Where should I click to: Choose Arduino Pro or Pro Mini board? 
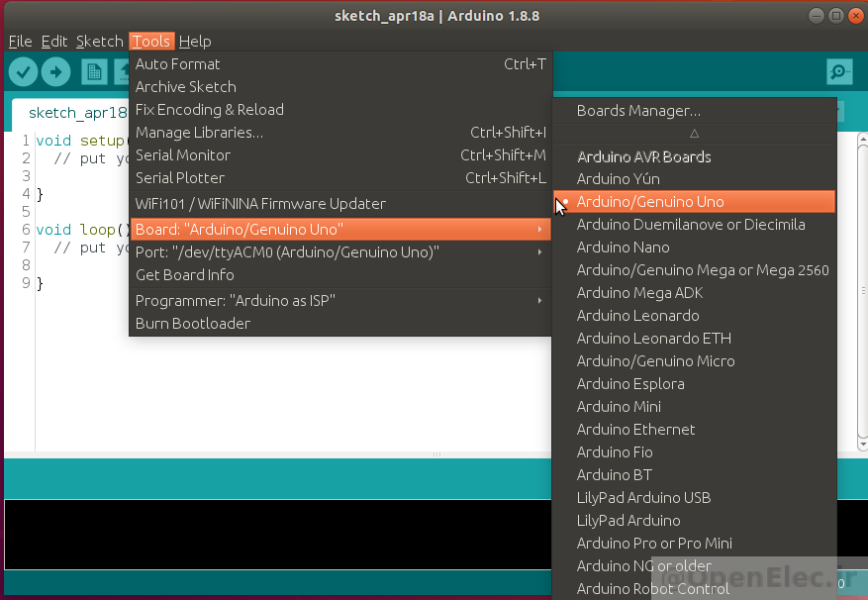pos(694,543)
